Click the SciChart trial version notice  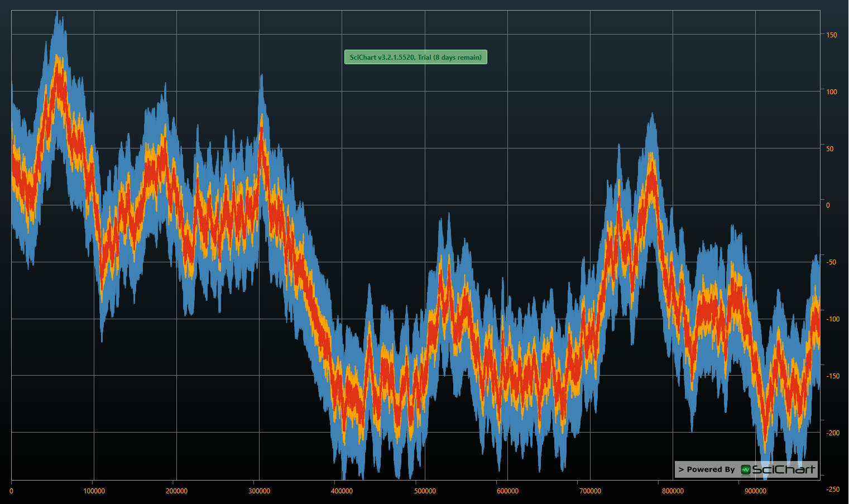point(416,57)
